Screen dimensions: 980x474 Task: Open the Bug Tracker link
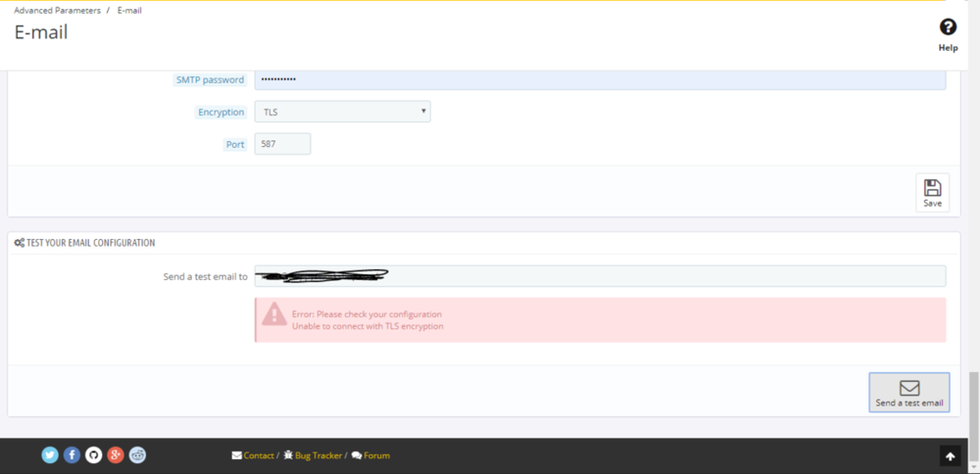[x=318, y=455]
